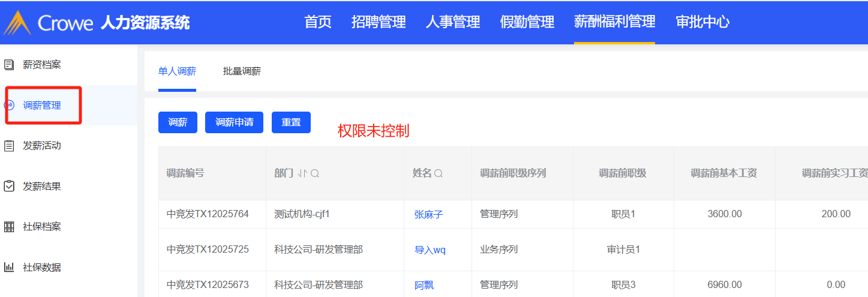
Task: Click the 重置 button
Action: tap(291, 122)
